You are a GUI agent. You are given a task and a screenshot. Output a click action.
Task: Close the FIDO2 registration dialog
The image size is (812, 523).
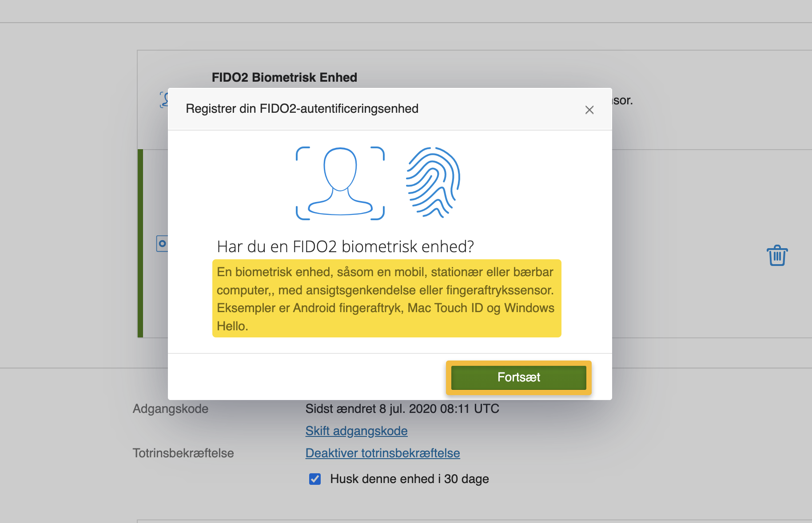[x=589, y=110]
